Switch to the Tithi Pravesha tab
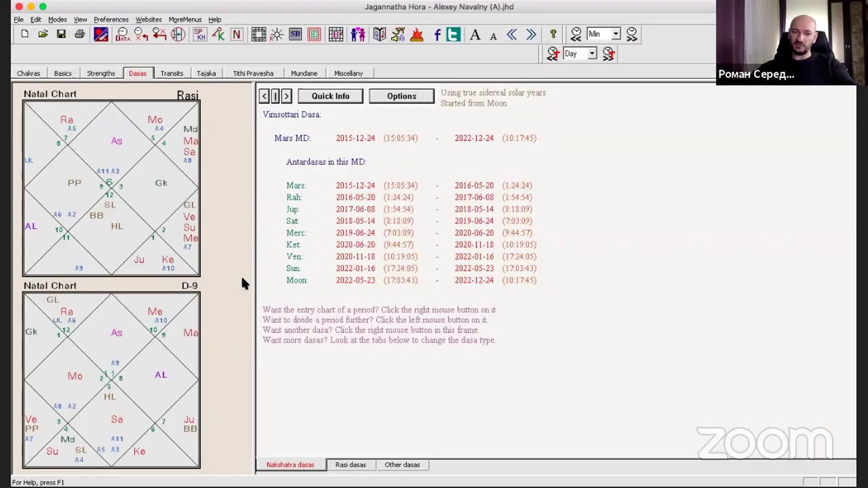The image size is (868, 488). 253,73
